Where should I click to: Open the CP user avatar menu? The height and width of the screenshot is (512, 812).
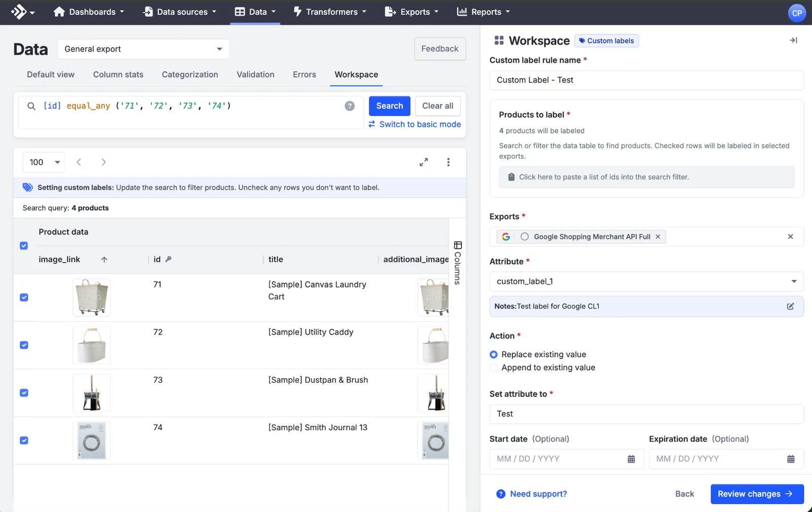click(797, 13)
